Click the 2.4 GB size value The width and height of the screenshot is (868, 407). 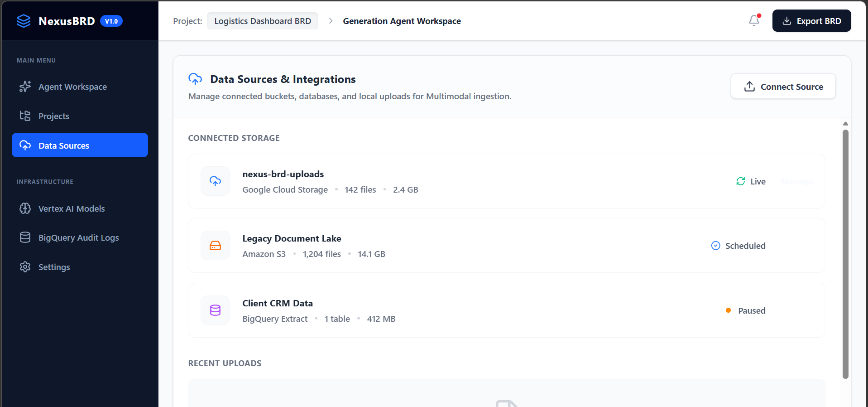(x=406, y=189)
